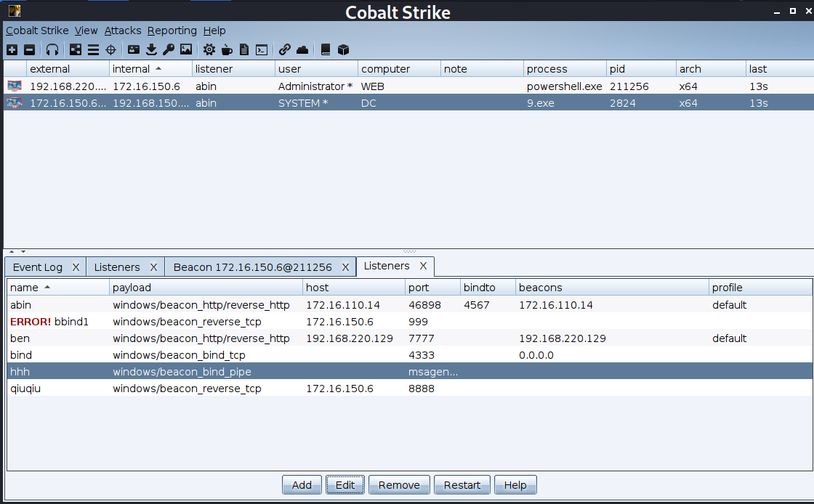
Task: Click the Add listener button
Action: point(302,485)
